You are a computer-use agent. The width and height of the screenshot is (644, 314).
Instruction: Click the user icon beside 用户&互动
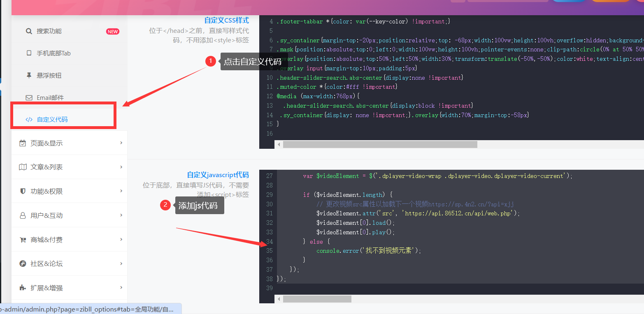point(23,216)
